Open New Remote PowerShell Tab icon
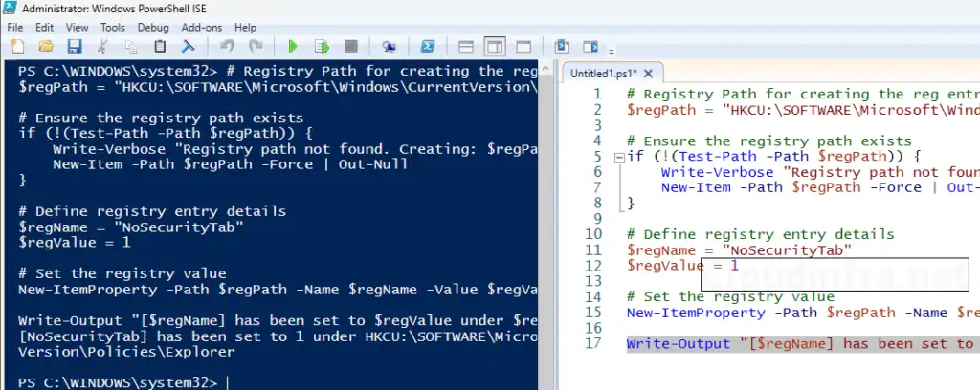The image size is (980, 390). (x=389, y=46)
